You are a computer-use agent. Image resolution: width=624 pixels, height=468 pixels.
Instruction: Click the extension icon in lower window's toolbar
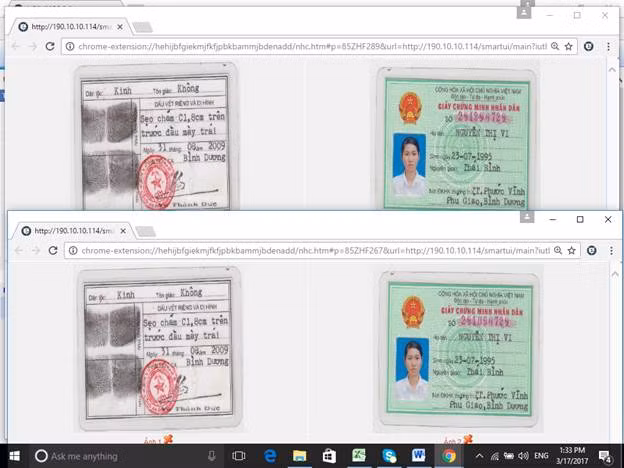592,251
